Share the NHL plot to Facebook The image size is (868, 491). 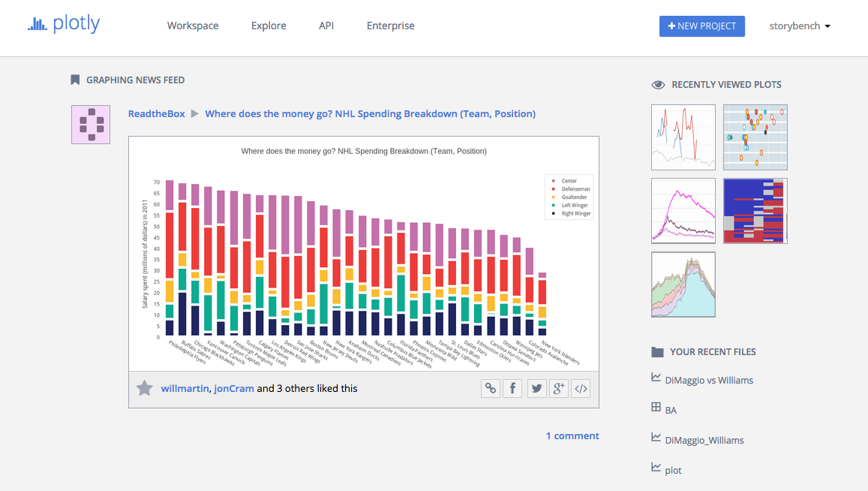click(x=513, y=388)
